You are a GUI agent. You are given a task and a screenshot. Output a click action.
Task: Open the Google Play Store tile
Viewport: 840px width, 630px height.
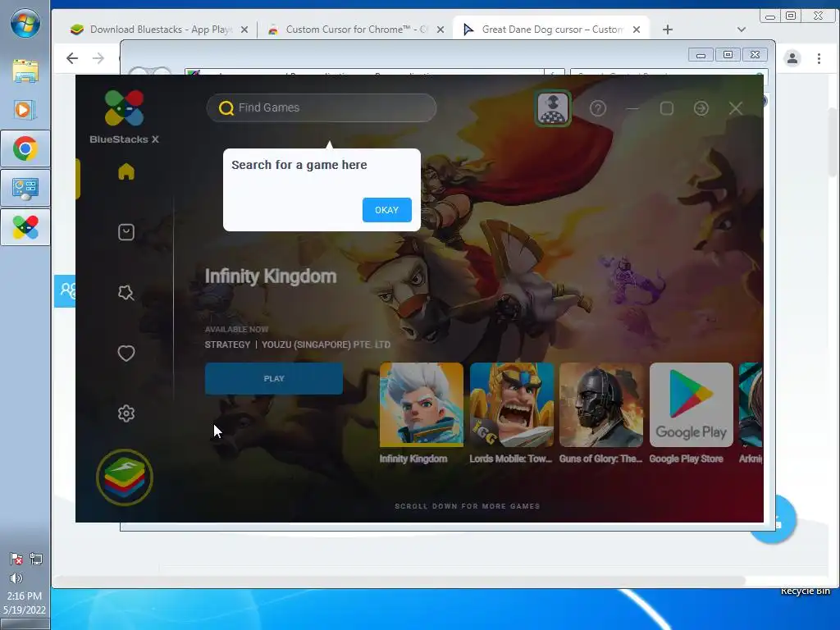pos(691,404)
